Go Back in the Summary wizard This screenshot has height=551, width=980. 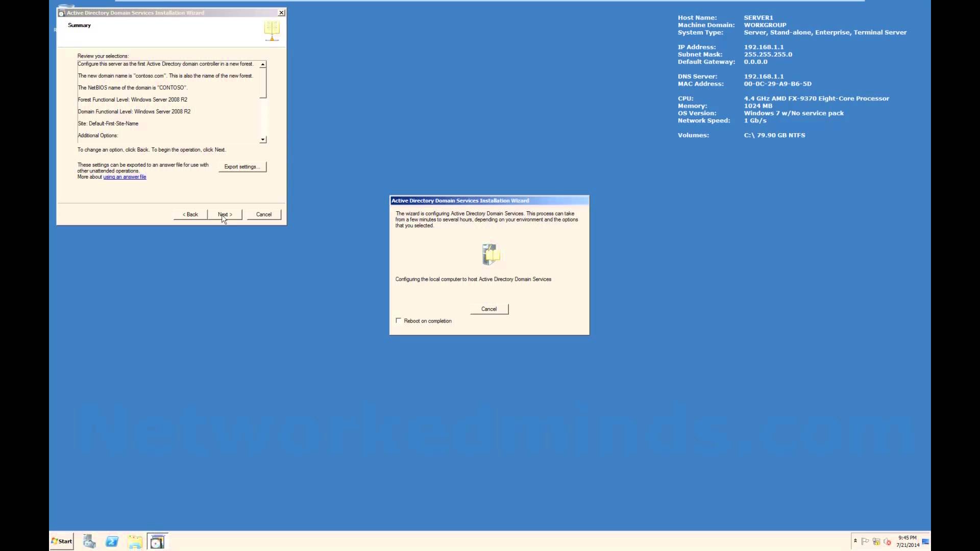(x=190, y=214)
